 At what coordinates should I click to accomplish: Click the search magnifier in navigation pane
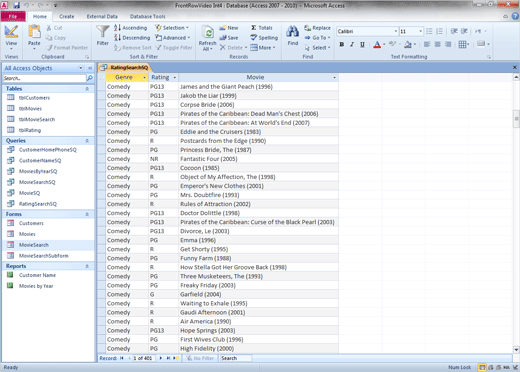click(89, 78)
